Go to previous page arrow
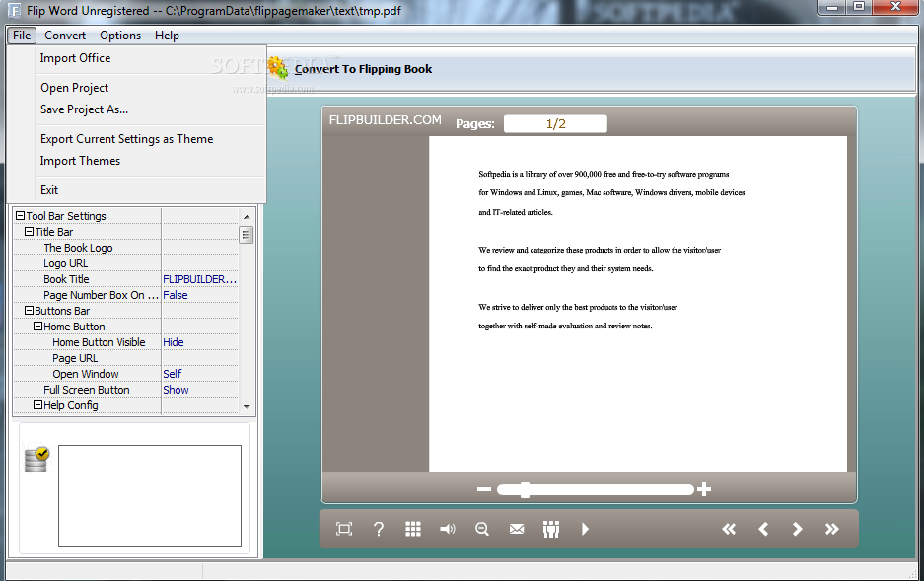Image resolution: width=924 pixels, height=581 pixels. coord(763,529)
